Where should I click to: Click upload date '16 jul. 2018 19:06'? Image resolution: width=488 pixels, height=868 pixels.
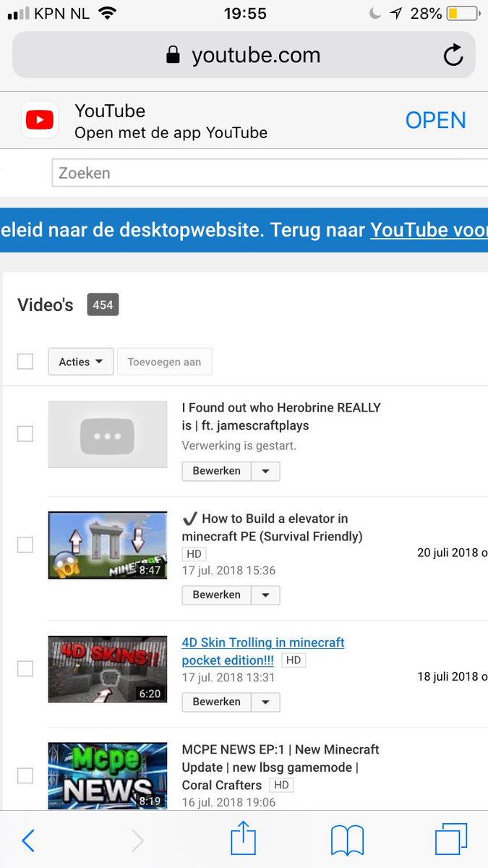tap(228, 802)
